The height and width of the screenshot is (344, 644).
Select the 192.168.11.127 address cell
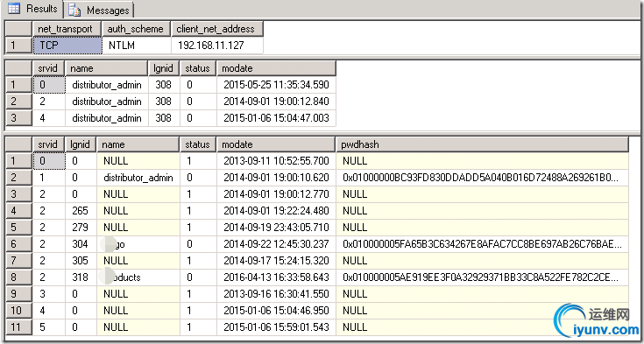(x=217, y=46)
